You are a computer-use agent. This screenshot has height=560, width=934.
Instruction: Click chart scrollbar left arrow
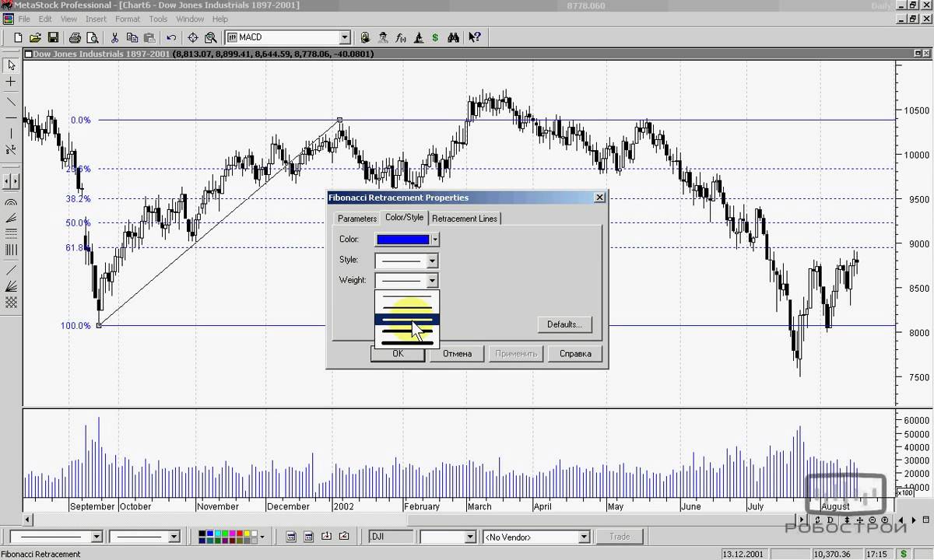point(28,520)
